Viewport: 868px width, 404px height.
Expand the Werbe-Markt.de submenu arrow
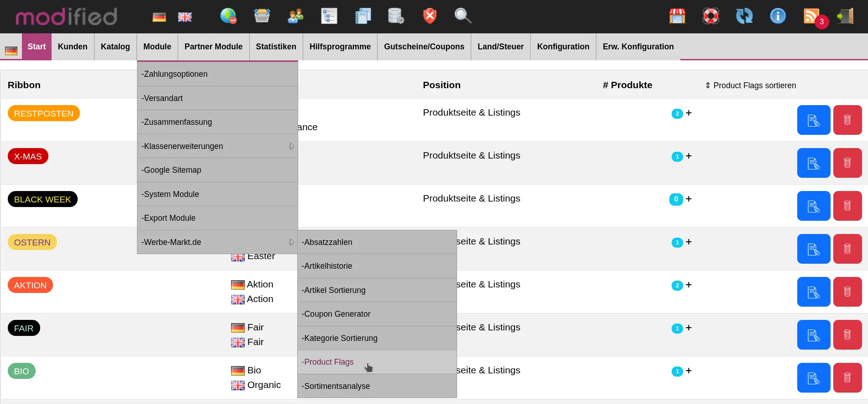pyautogui.click(x=291, y=242)
